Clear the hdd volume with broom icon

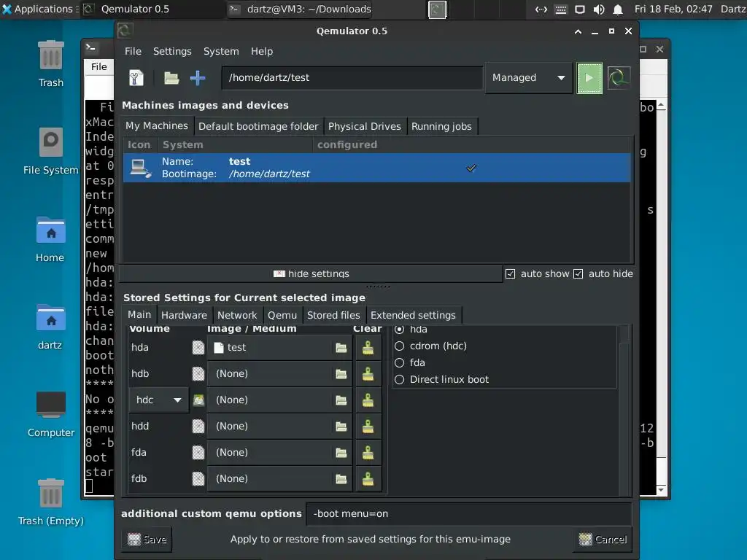pos(368,426)
